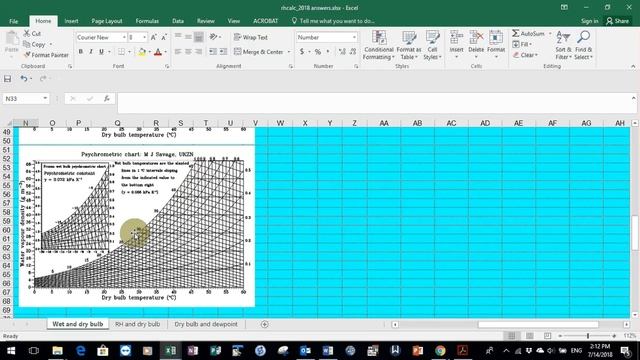Image resolution: width=640 pixels, height=360 pixels.
Task: Save the workbook with the disk icon
Action: [x=7, y=79]
